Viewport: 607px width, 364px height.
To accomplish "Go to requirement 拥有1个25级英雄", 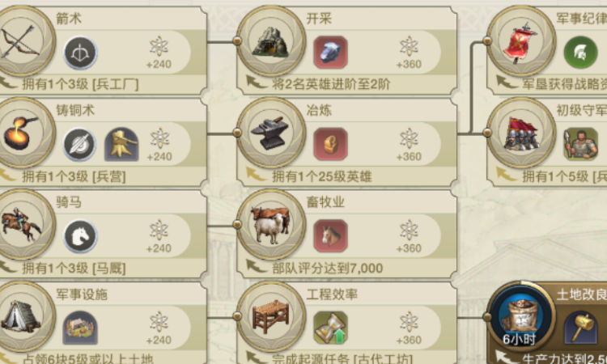I will point(321,176).
